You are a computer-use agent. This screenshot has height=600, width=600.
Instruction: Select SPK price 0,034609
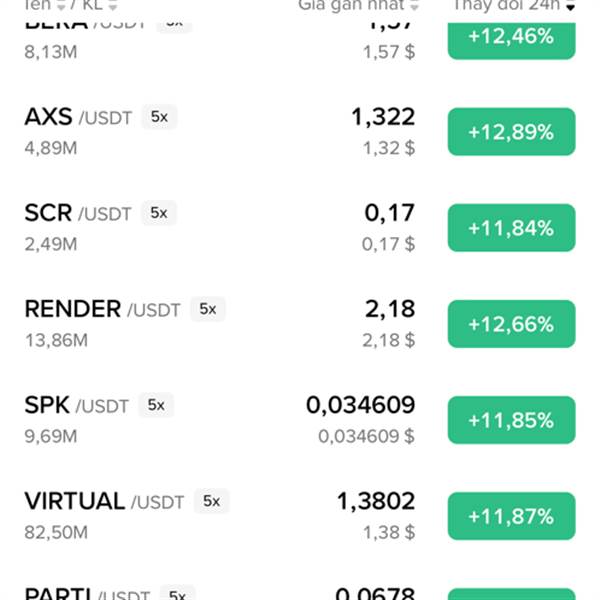click(x=360, y=405)
